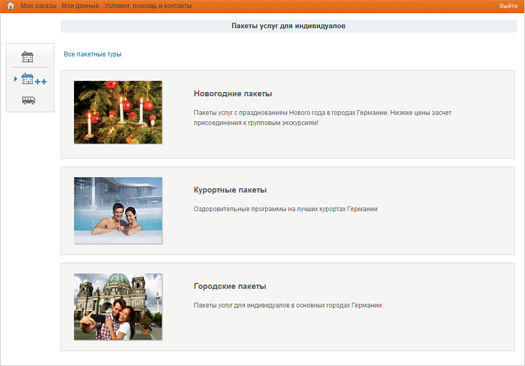Select the hotel sidebar icon
This screenshot has width=525, height=366.
pos(27,57)
